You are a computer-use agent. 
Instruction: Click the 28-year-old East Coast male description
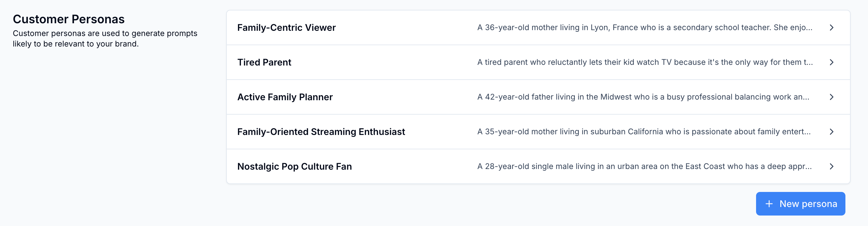click(x=644, y=167)
